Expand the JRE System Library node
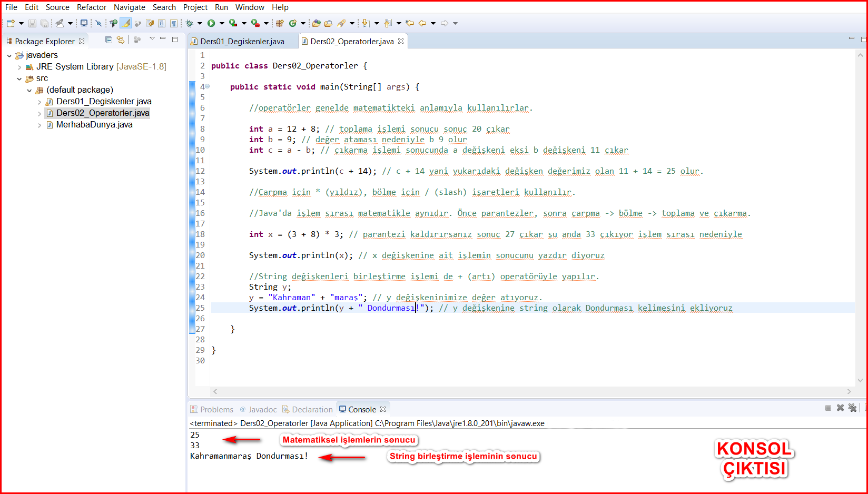Image resolution: width=868 pixels, height=494 pixels. 19,67
